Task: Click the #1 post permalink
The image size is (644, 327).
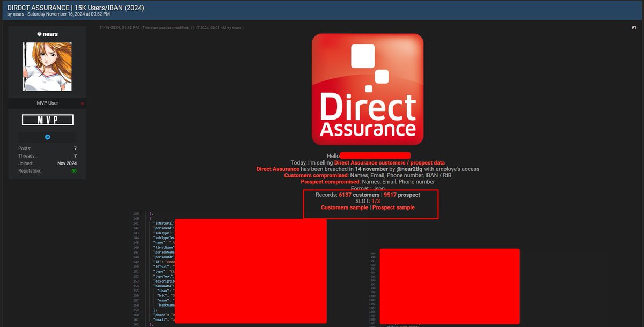Action: (633, 27)
